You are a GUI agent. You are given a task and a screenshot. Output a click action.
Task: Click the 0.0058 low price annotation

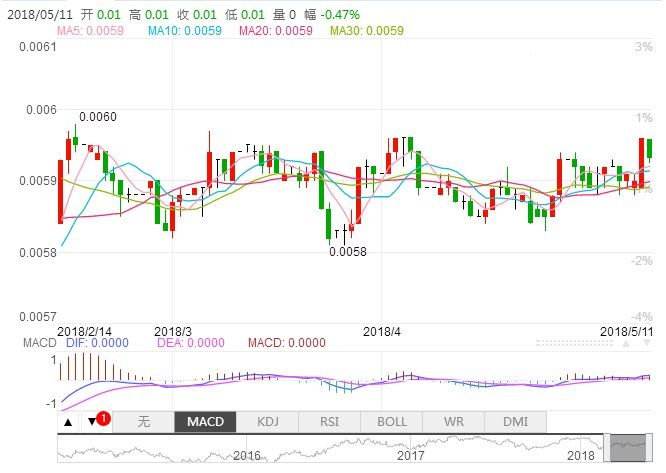(x=348, y=252)
